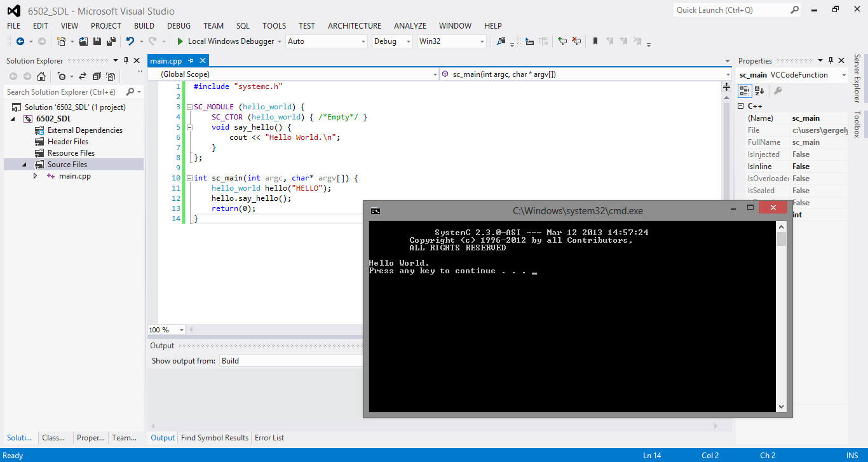Collapse SC_MODULE code block outline toggle

pyautogui.click(x=189, y=107)
